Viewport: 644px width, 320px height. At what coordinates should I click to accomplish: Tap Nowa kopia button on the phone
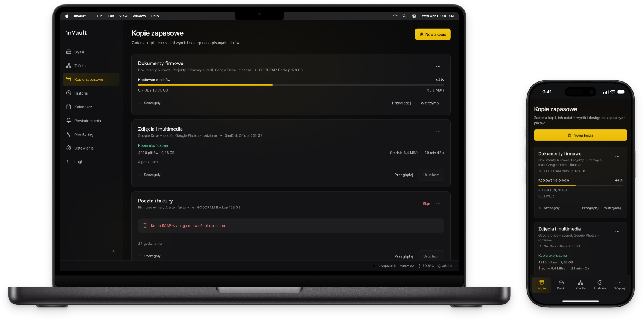point(580,135)
